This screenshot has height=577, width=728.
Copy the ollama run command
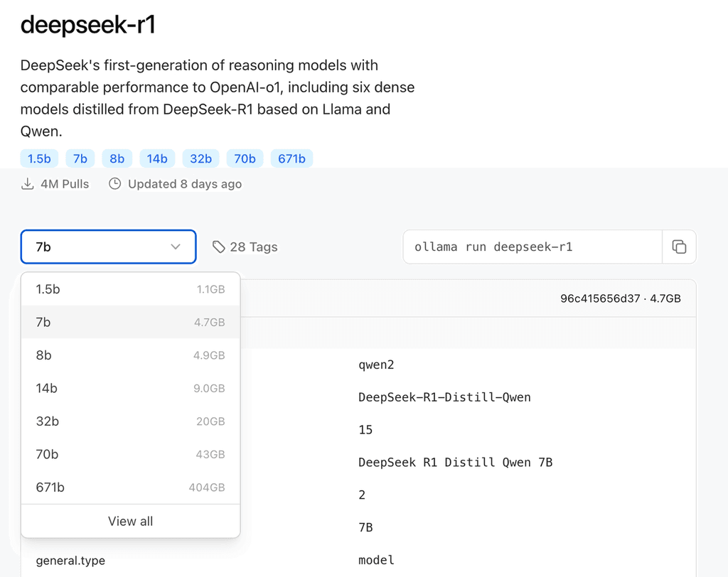[x=680, y=247]
